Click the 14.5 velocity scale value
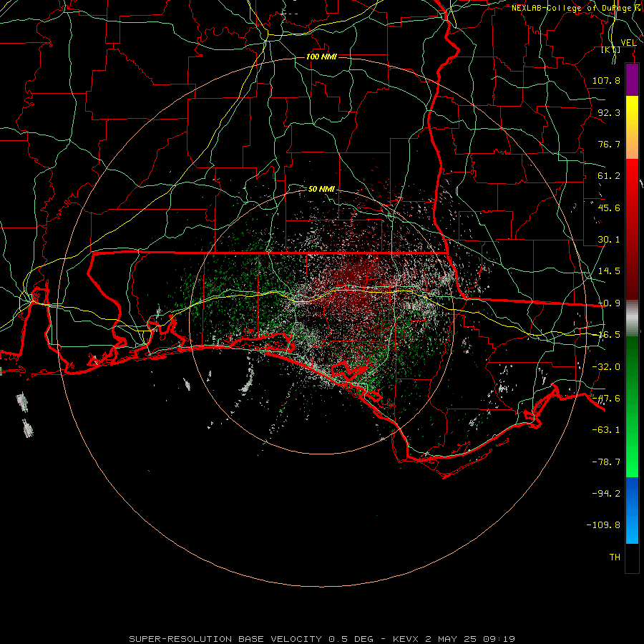Image resolution: width=644 pixels, height=644 pixels. pos(609,271)
